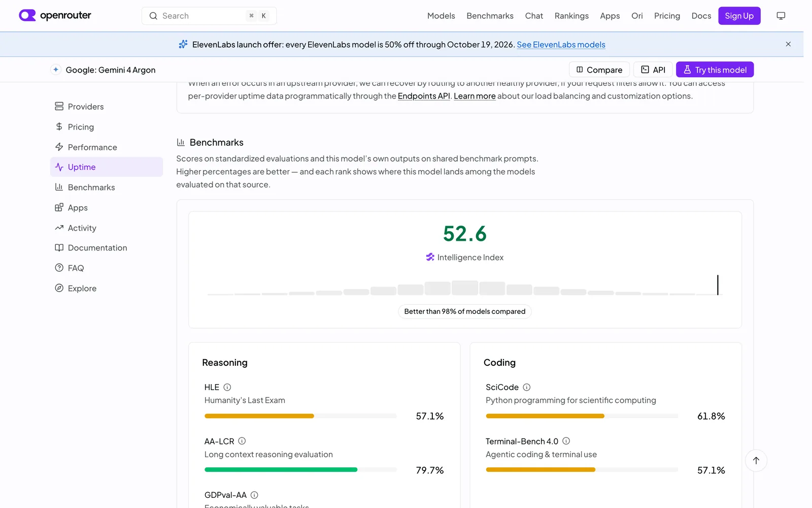The height and width of the screenshot is (508, 812).
Task: Open Ori in top navigation
Action: pos(637,16)
